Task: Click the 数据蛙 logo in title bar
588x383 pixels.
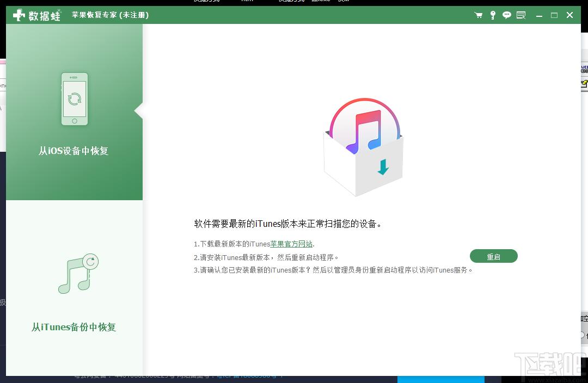Action: pyautogui.click(x=37, y=15)
